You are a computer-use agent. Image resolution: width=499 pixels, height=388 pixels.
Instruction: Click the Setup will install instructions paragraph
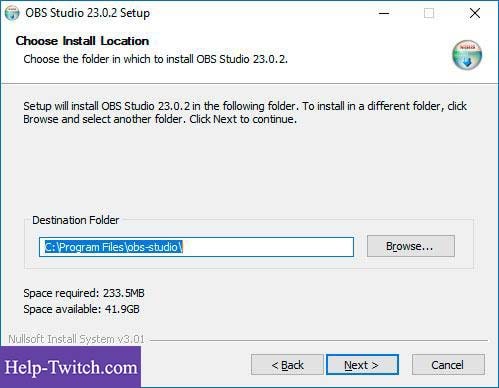pos(245,113)
